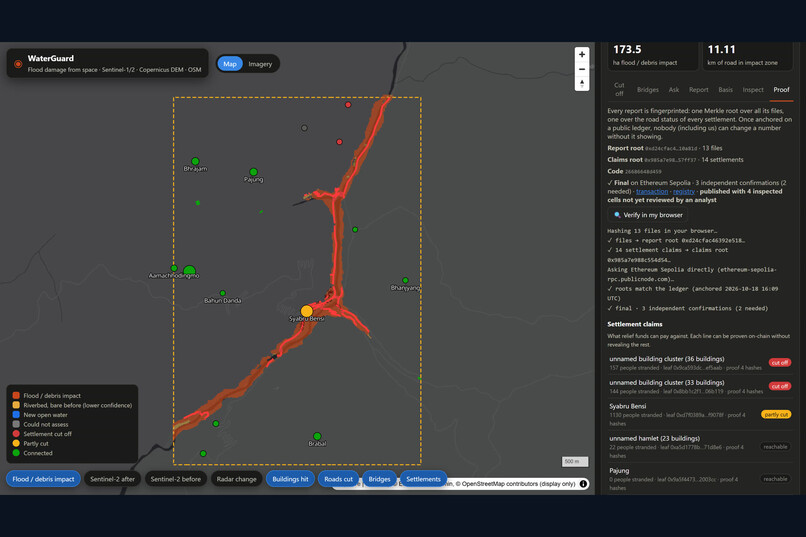The width and height of the screenshot is (806, 537).
Task: Select the Brabal green settlement marker
Action: [x=317, y=436]
